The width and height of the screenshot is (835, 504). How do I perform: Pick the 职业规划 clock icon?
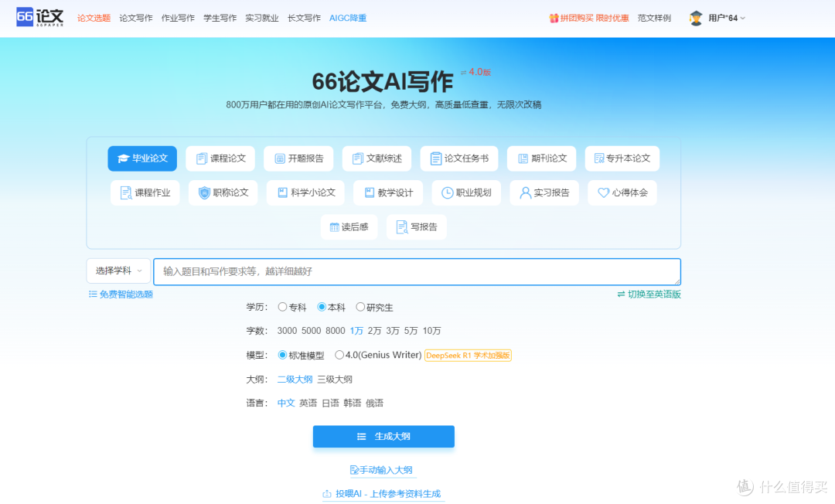coord(447,193)
